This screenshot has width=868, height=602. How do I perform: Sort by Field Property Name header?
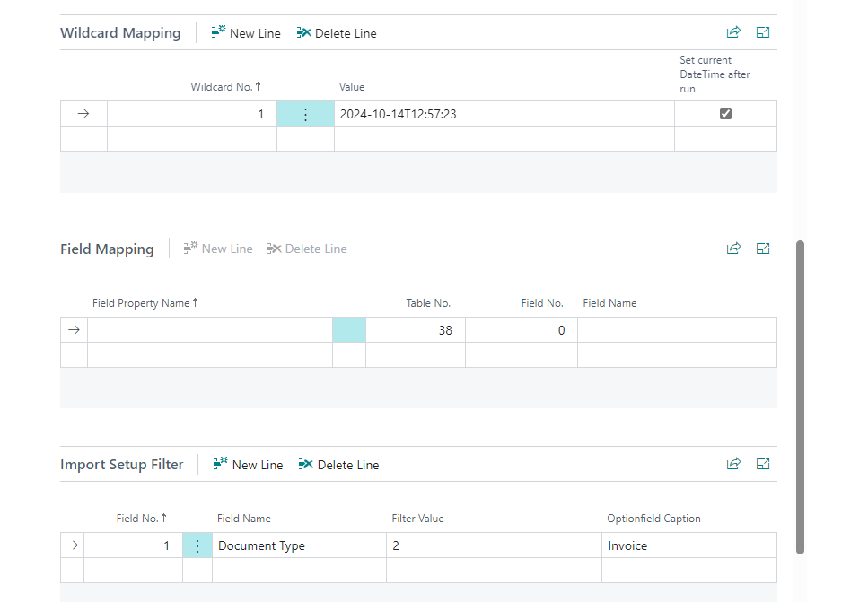[x=145, y=303]
